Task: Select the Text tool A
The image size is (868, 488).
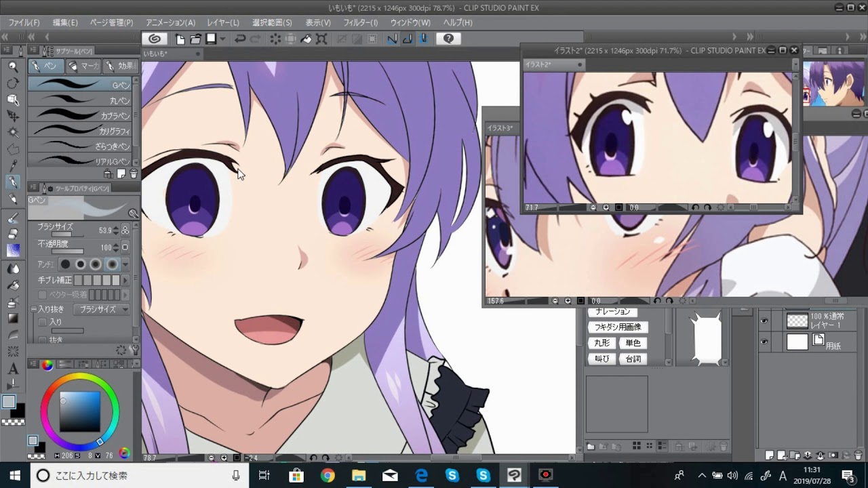Action: [x=13, y=369]
